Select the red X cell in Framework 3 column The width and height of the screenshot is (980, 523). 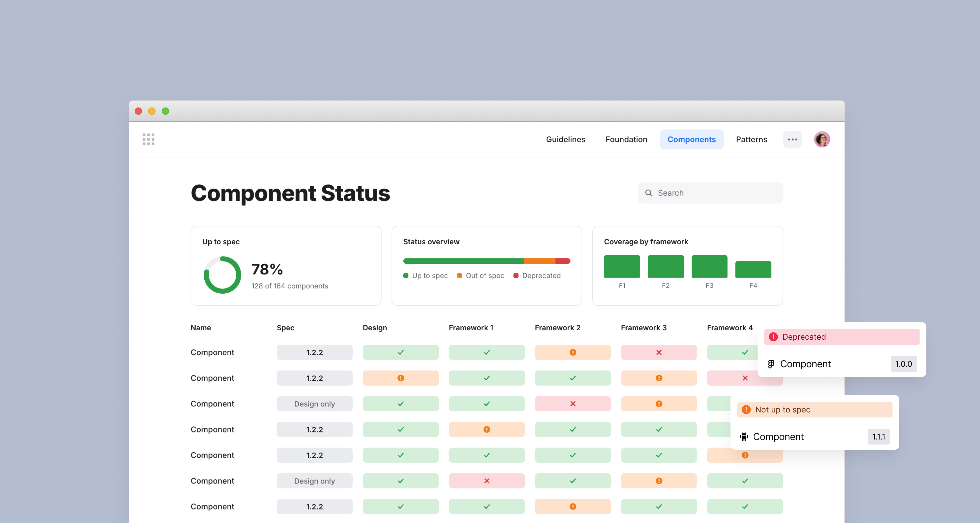[659, 352]
